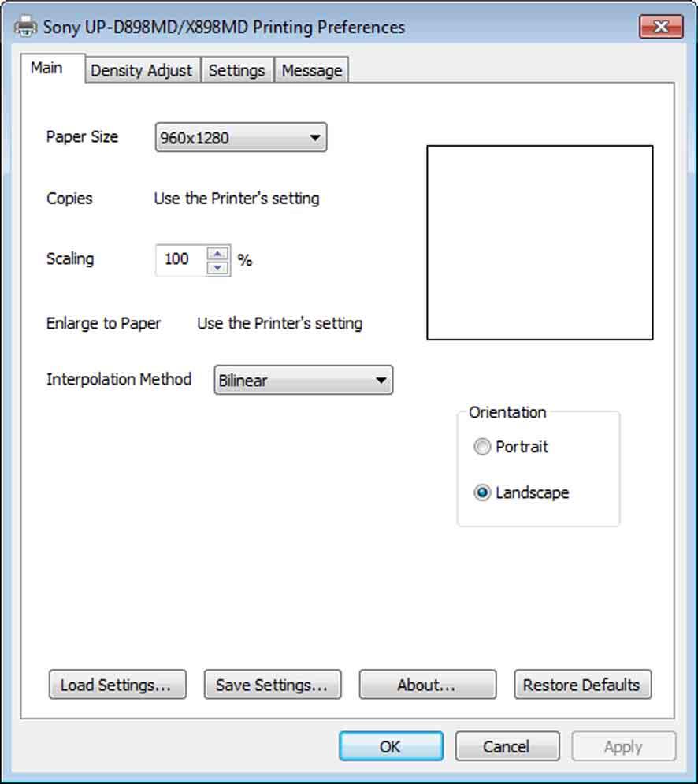Decrease Scaling with the down arrow

217,268
